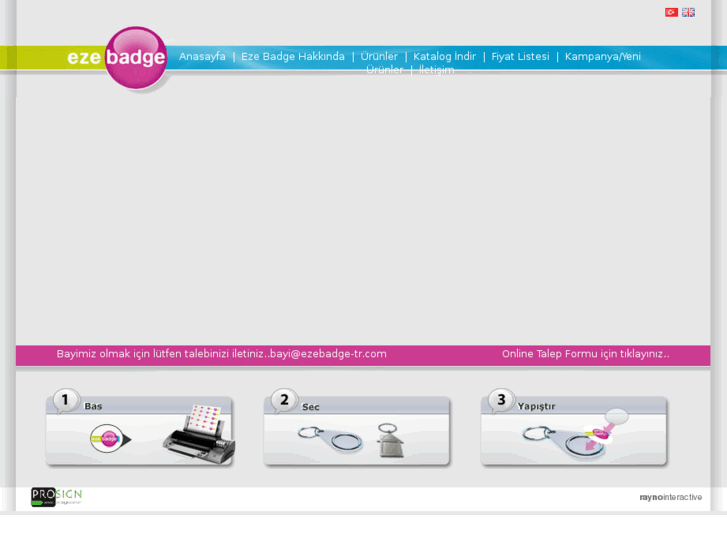Click the house-shaped keyring in Sec card

pyautogui.click(x=389, y=440)
